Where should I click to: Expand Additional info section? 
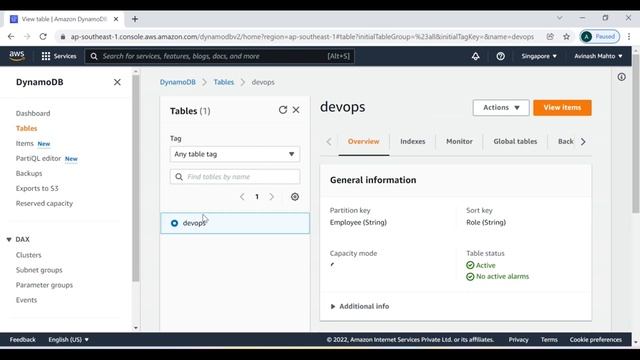click(x=359, y=306)
